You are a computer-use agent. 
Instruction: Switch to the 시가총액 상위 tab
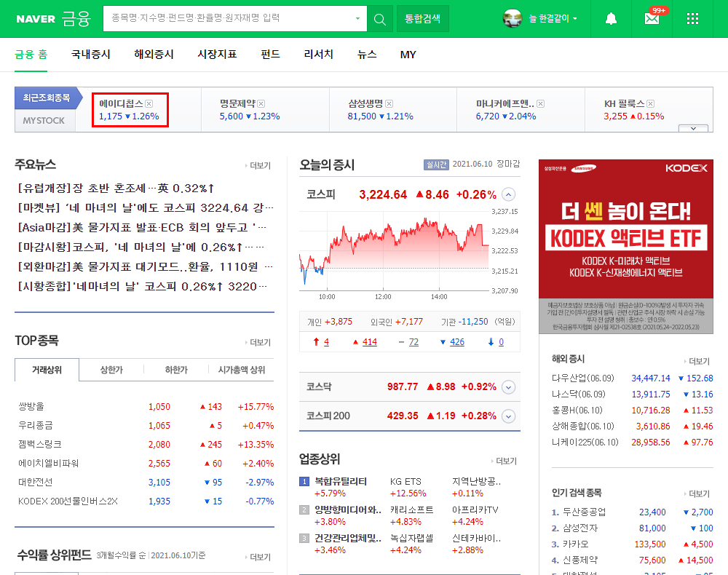[242, 370]
